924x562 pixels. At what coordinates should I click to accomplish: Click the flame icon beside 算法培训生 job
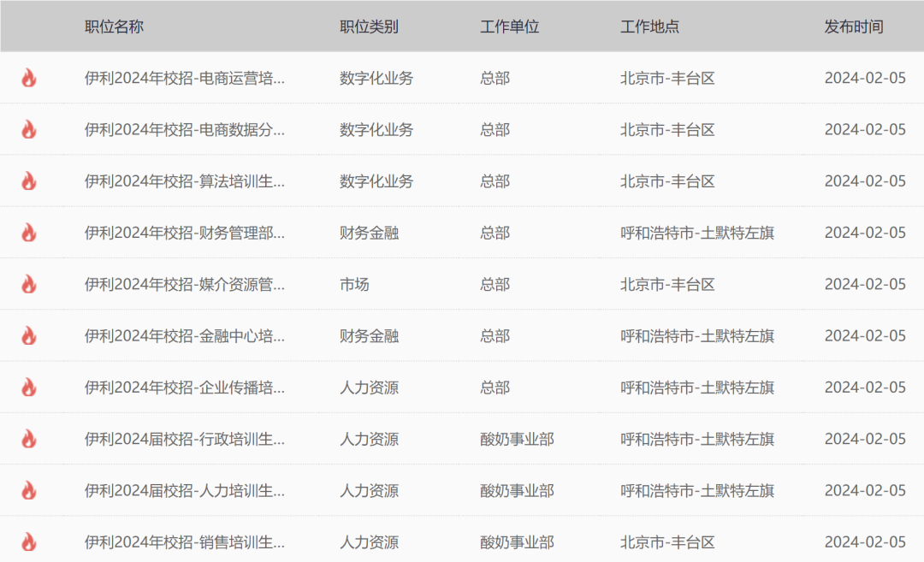[x=29, y=180]
